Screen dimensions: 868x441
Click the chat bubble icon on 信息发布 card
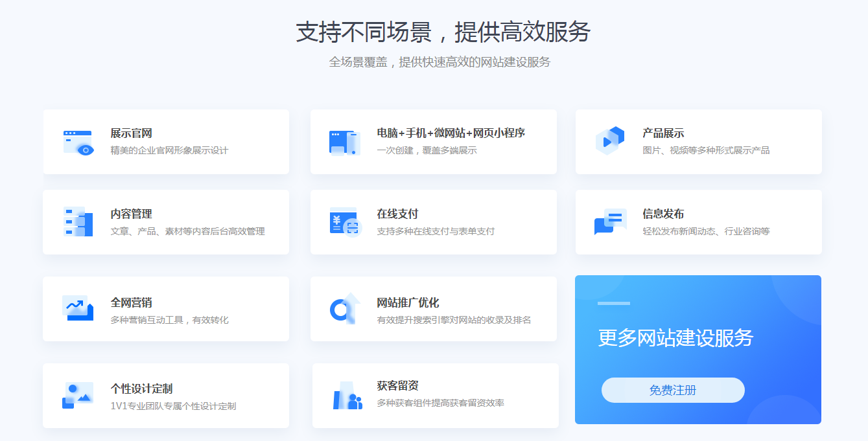611,222
